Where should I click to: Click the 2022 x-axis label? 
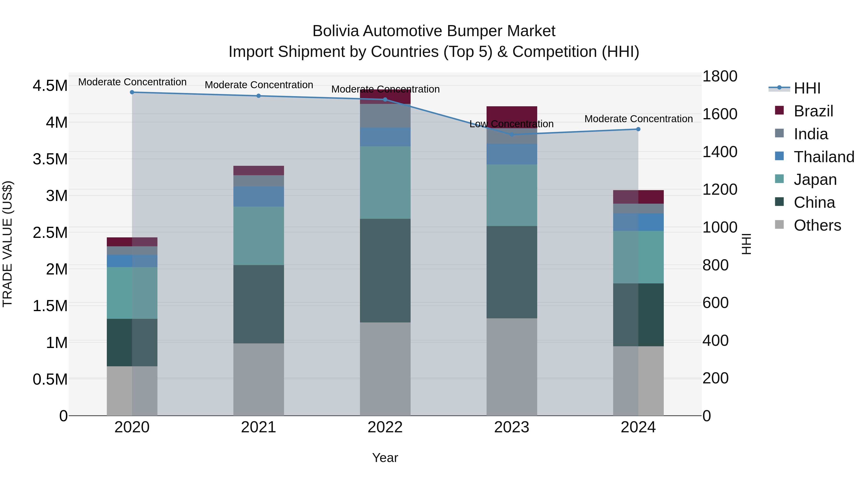coord(385,427)
